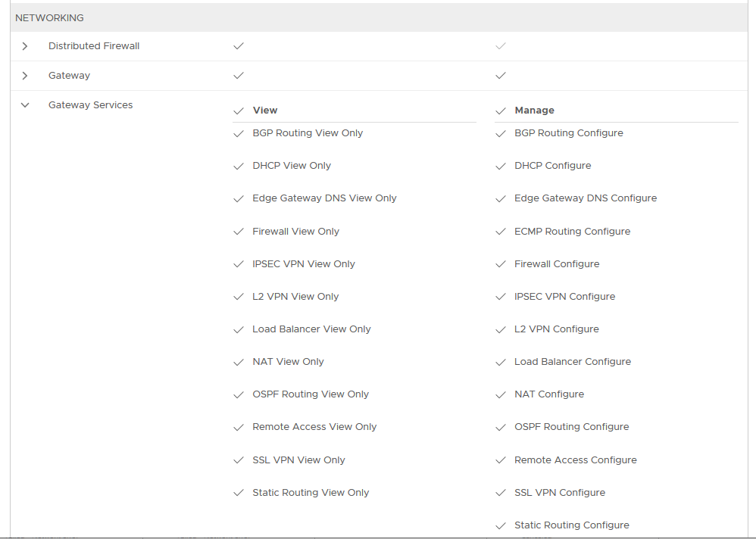Expand the Distributed Firewall row
Viewport: 756px width, 539px height.
(x=25, y=46)
